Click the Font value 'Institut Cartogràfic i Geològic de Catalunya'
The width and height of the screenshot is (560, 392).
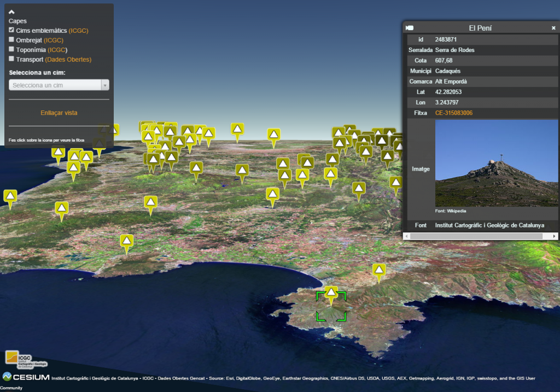[489, 225]
